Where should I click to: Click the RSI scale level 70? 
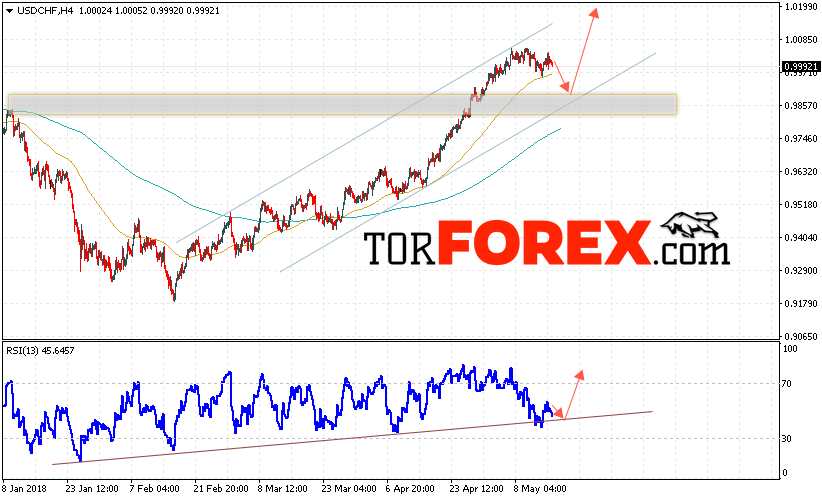786,384
